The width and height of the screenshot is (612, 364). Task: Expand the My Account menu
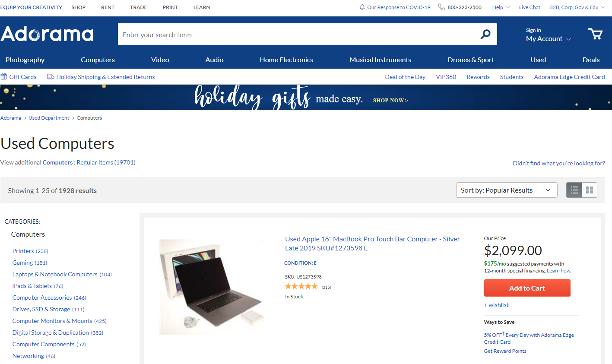[x=548, y=35]
